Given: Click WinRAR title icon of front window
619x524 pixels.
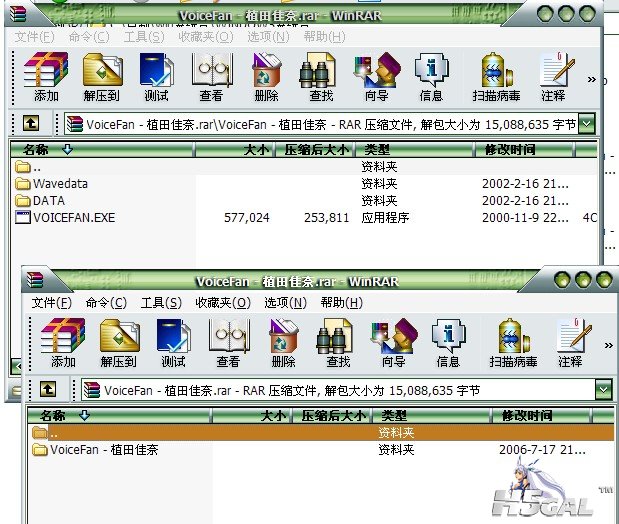Looking at the screenshot, I should 35,280.
